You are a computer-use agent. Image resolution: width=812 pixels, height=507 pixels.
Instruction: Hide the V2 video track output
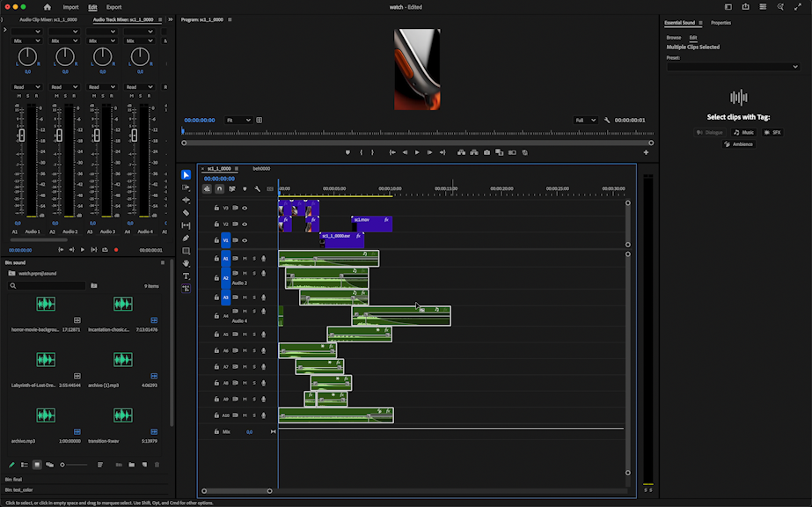coord(245,224)
